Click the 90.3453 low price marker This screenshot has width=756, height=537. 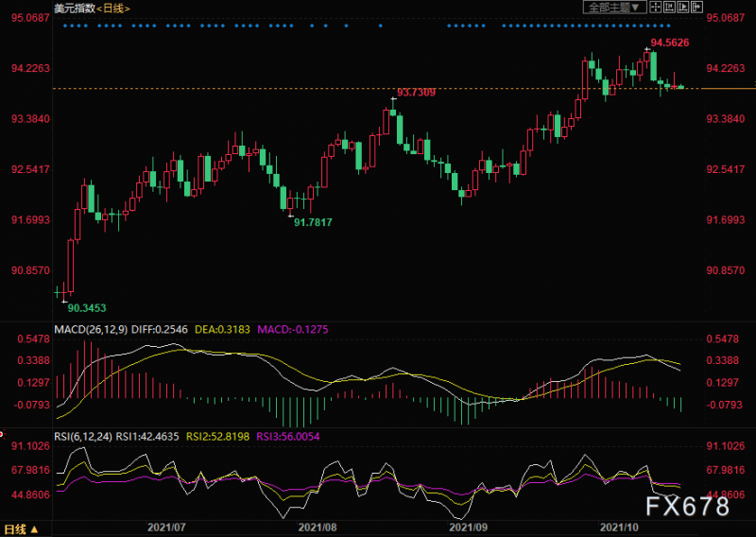coord(86,307)
